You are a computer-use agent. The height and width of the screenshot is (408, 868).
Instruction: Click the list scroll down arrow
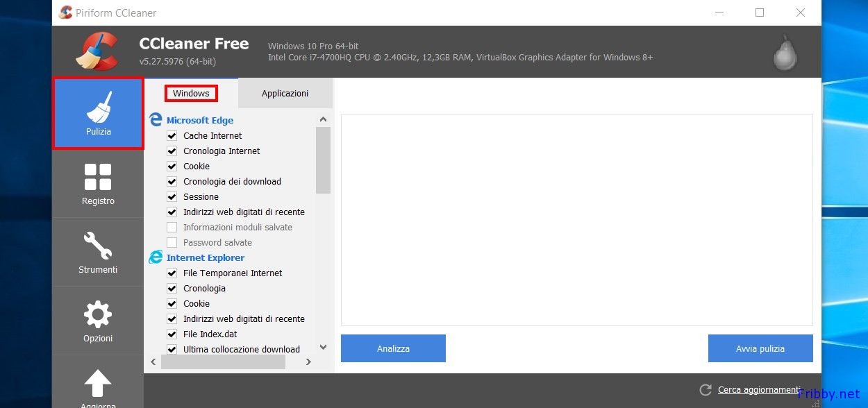(323, 347)
